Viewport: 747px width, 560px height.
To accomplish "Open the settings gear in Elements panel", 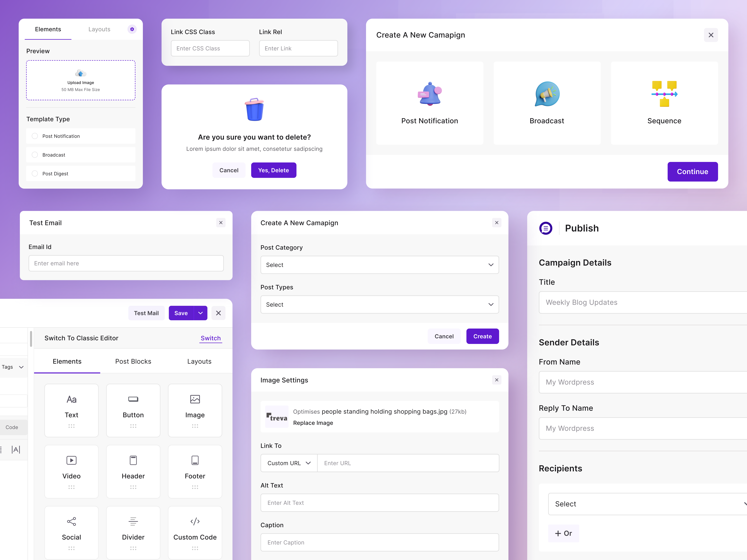I will [x=132, y=29].
